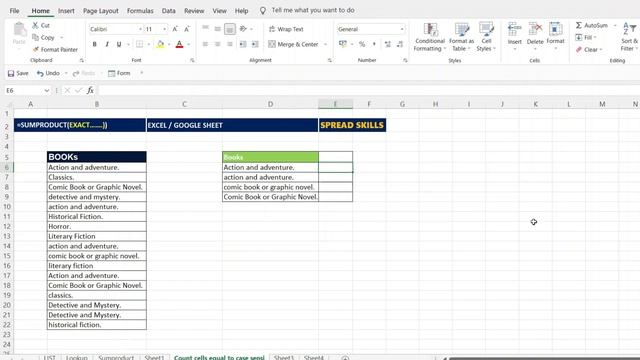Center text horizontally
Image resolution: width=640 pixels, height=360 pixels.
(x=218, y=44)
